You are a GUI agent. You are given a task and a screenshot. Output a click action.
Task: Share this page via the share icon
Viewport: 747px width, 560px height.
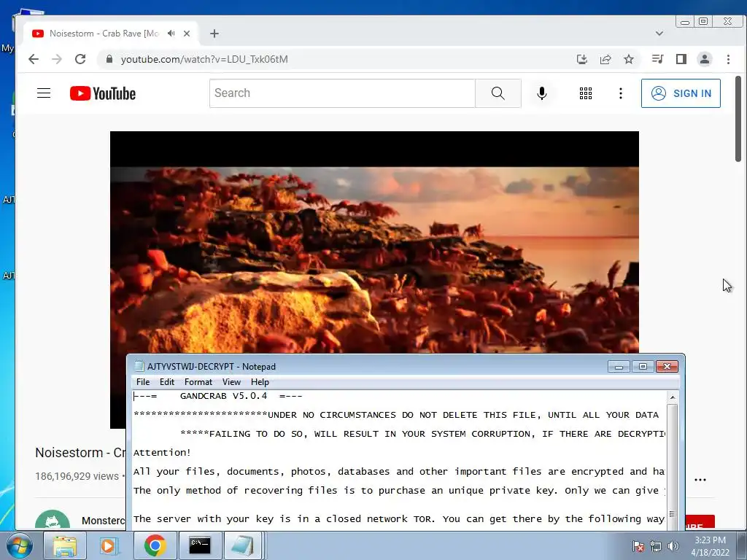605,59
